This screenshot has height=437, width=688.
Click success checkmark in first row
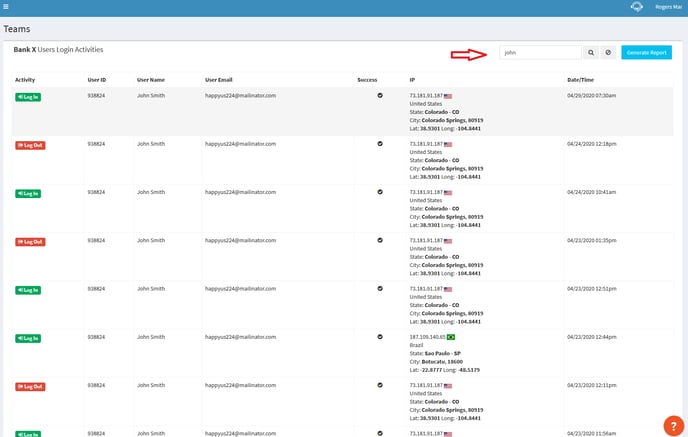tap(380, 96)
